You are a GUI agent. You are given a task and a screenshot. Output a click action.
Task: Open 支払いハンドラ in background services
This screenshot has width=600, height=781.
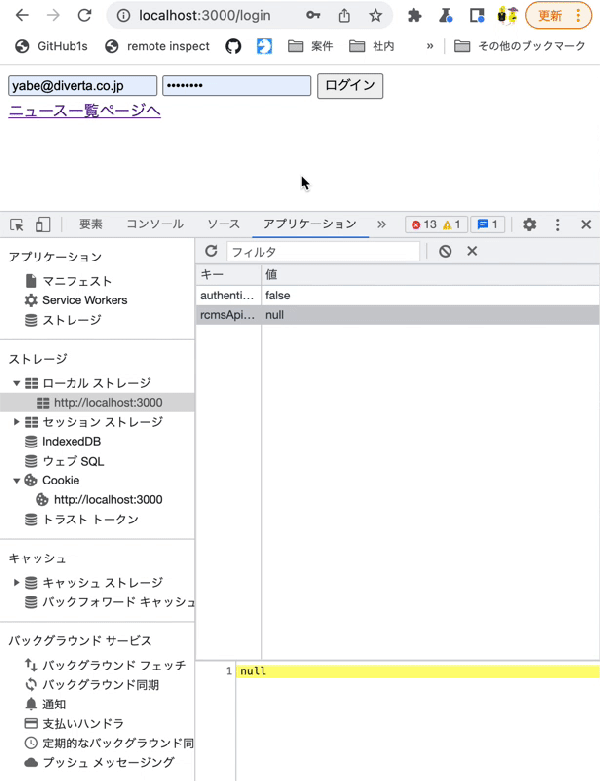click(74, 723)
